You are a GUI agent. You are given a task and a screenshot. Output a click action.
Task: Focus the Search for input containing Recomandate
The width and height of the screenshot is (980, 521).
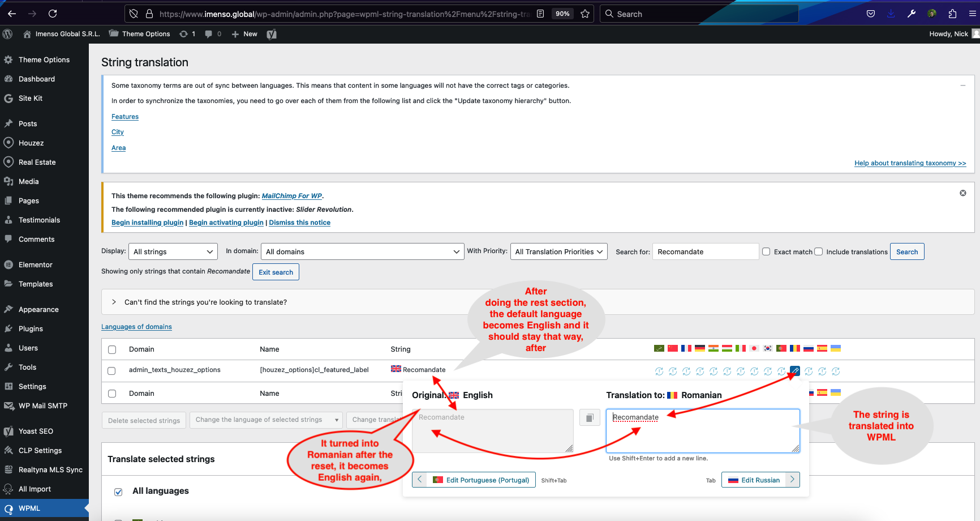706,251
